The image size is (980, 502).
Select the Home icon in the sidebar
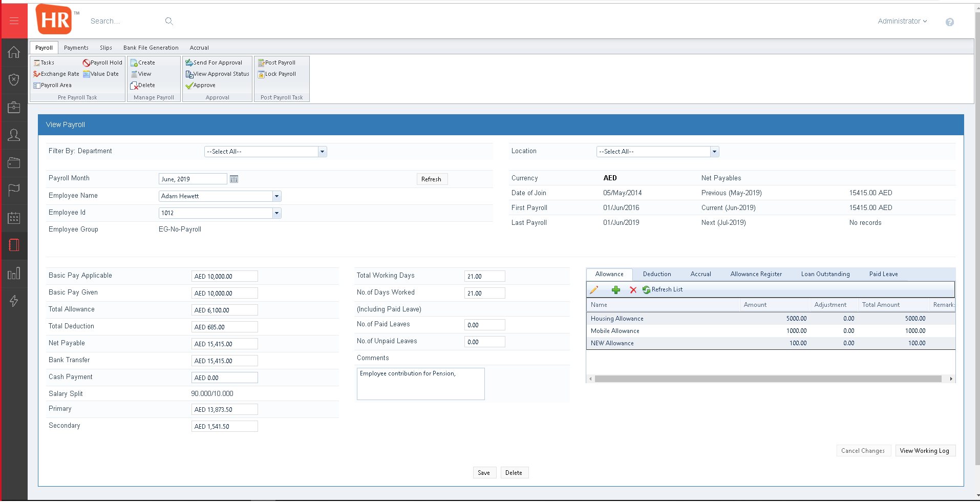click(x=13, y=52)
